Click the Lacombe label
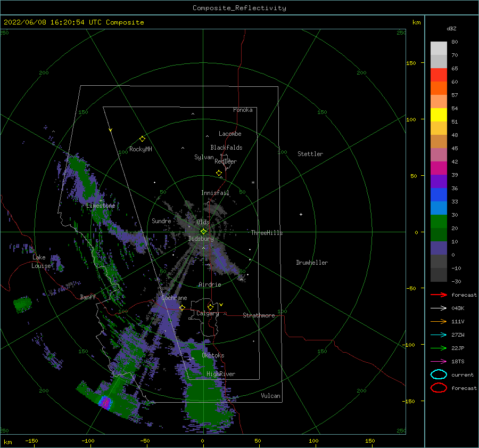Screen dimensions: 479x448 [230, 134]
